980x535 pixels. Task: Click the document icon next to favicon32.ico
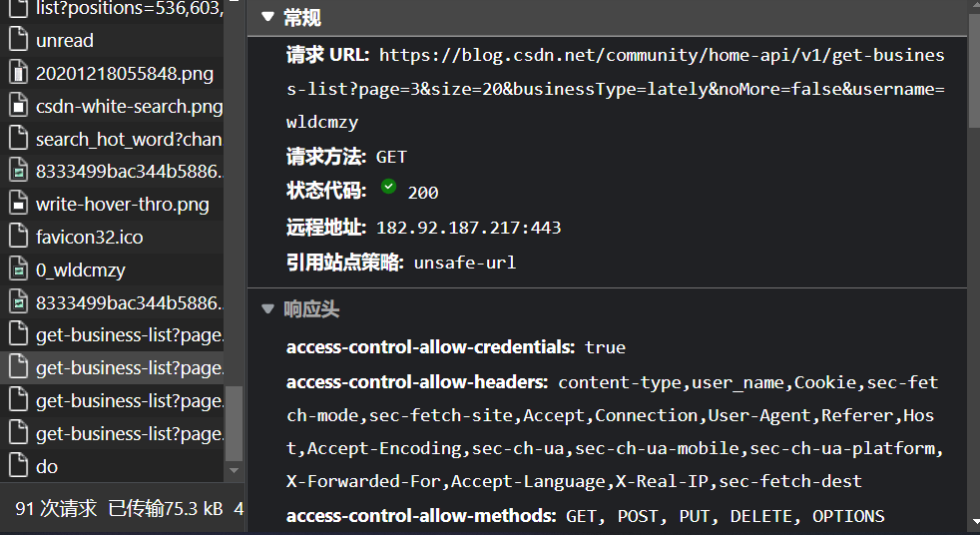[x=18, y=238]
